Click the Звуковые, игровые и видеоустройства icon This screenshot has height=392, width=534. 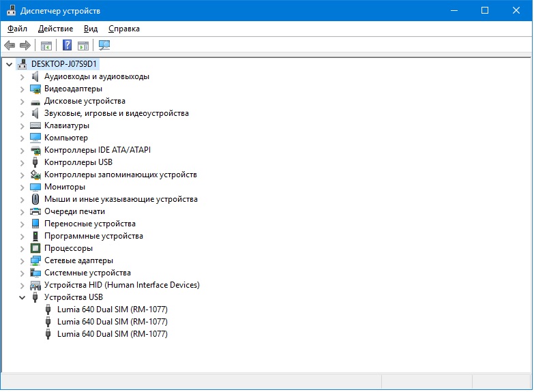pyautogui.click(x=35, y=113)
